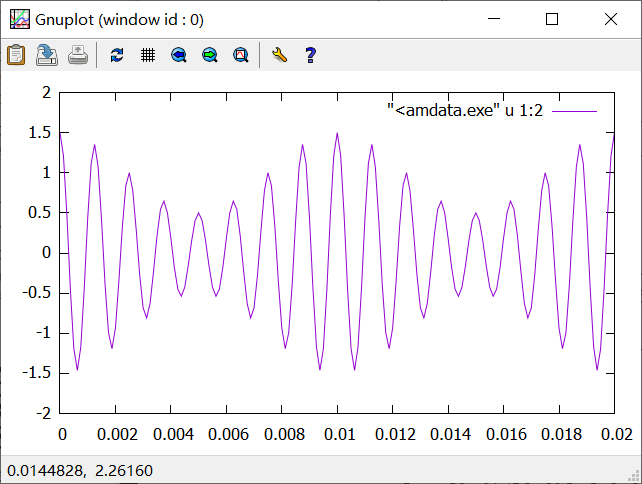642x484 pixels.
Task: Toggle the grid display icon
Action: 148,55
